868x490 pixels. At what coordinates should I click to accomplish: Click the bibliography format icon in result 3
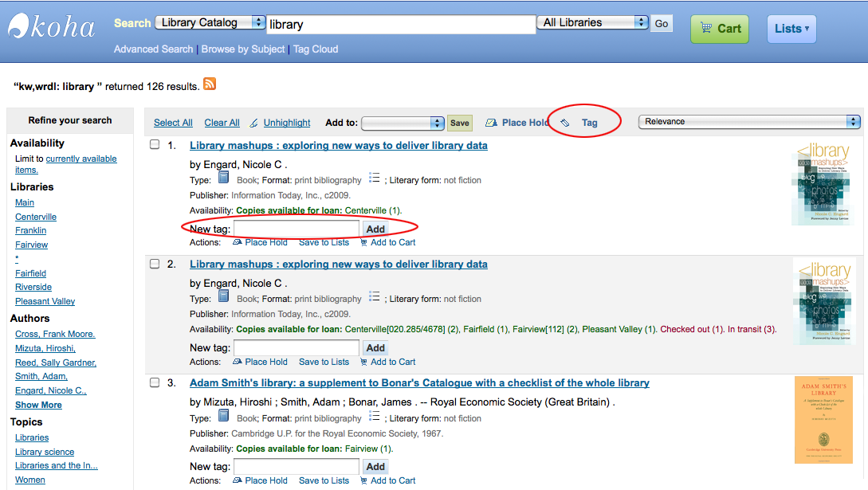point(374,416)
